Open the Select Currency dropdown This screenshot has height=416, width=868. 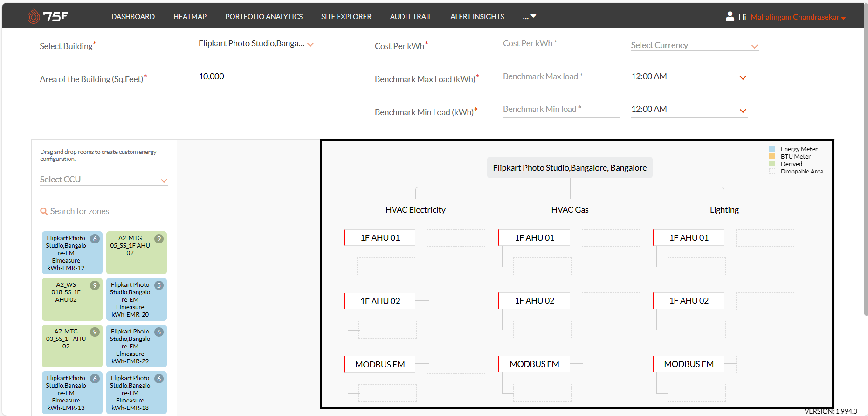[695, 45]
